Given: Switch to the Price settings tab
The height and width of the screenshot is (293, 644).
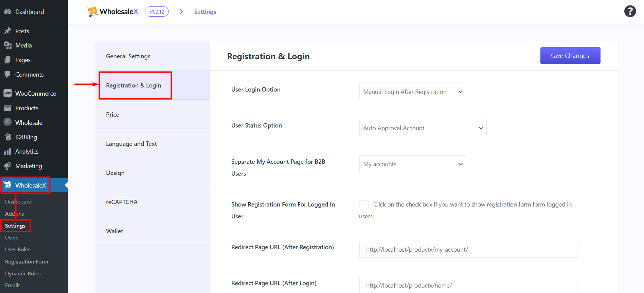Looking at the screenshot, I should tap(153, 114).
